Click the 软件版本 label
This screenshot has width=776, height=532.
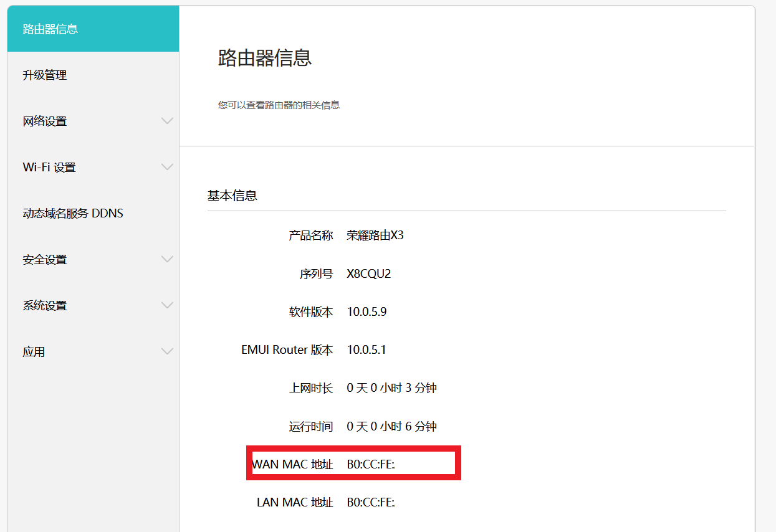coord(311,312)
